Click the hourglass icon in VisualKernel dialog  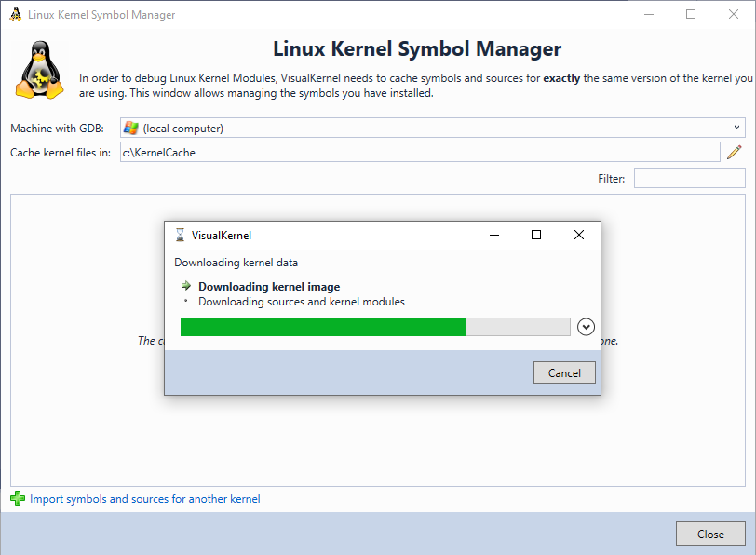coord(180,235)
